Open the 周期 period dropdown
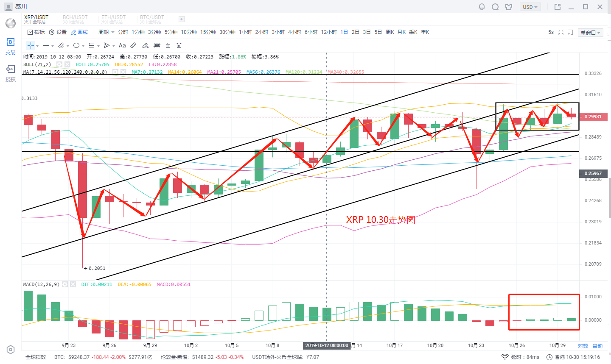Image resolution: width=611 pixels, height=364 pixels. 106,32
